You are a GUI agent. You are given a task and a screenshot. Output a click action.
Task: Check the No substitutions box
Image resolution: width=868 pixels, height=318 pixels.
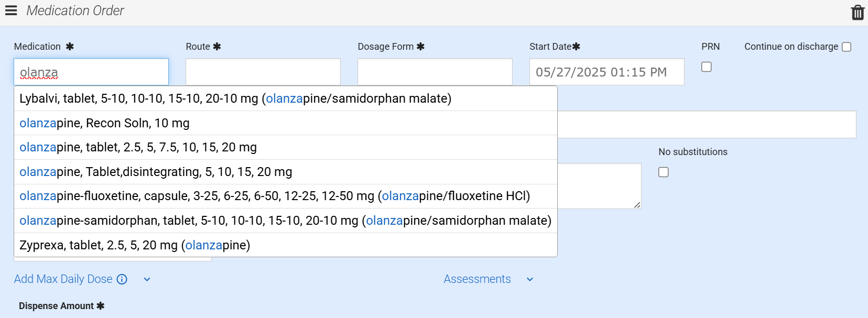pyautogui.click(x=664, y=172)
